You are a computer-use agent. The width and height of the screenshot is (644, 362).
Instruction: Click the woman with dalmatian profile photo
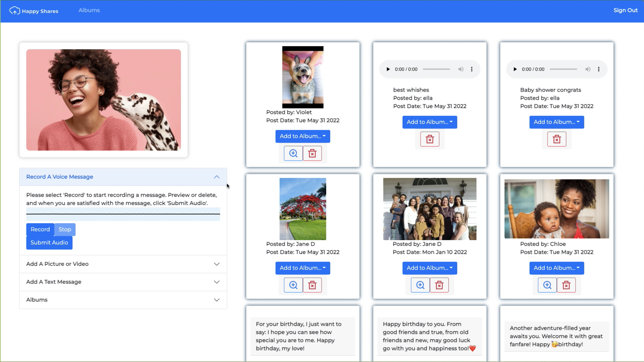103,100
